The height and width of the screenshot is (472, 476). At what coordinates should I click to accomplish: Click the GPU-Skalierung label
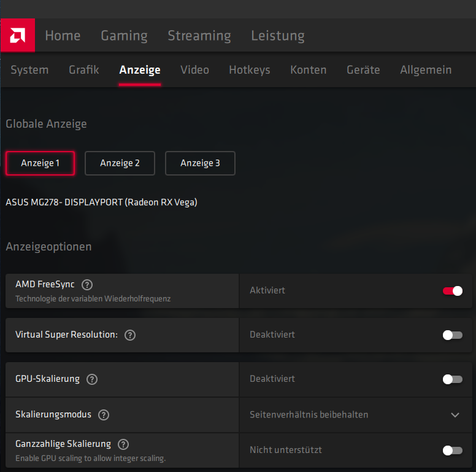pyautogui.click(x=48, y=379)
